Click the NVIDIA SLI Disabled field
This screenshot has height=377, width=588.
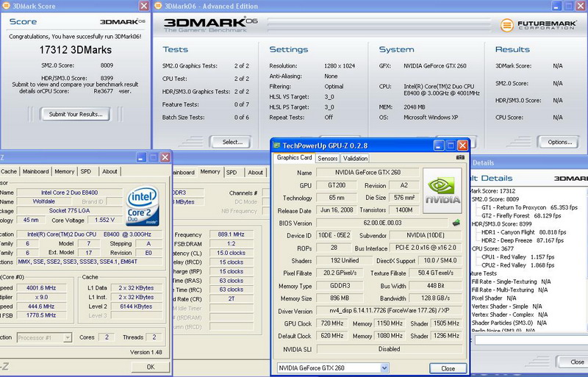(390, 349)
